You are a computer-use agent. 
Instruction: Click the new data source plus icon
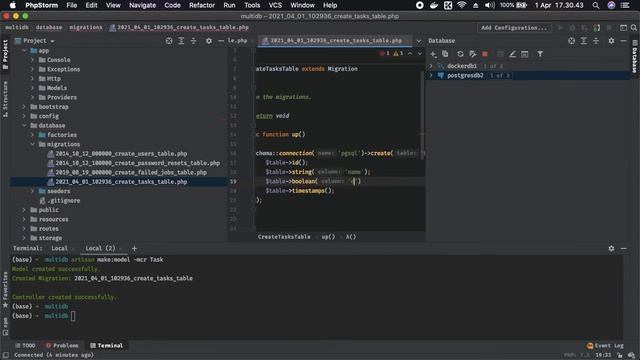coord(433,54)
